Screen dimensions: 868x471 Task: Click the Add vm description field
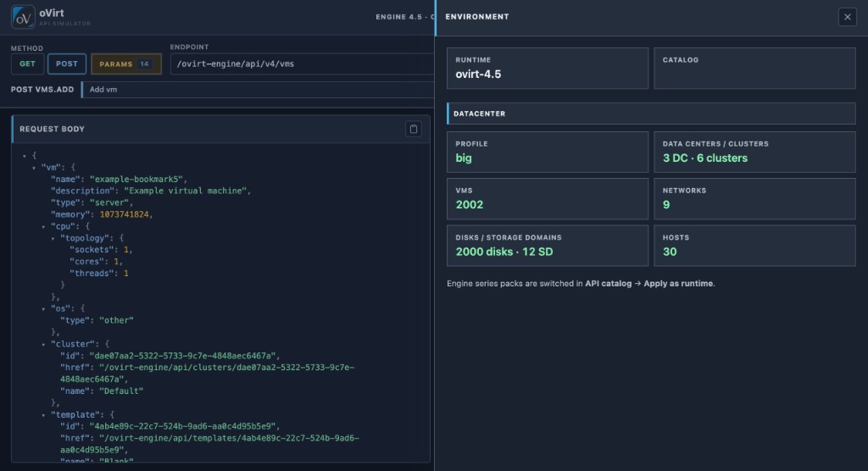[258, 90]
